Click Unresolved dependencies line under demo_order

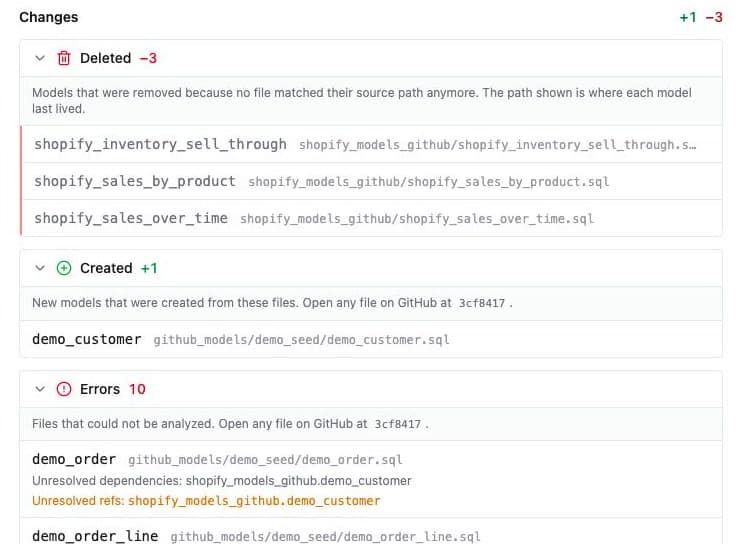point(222,481)
